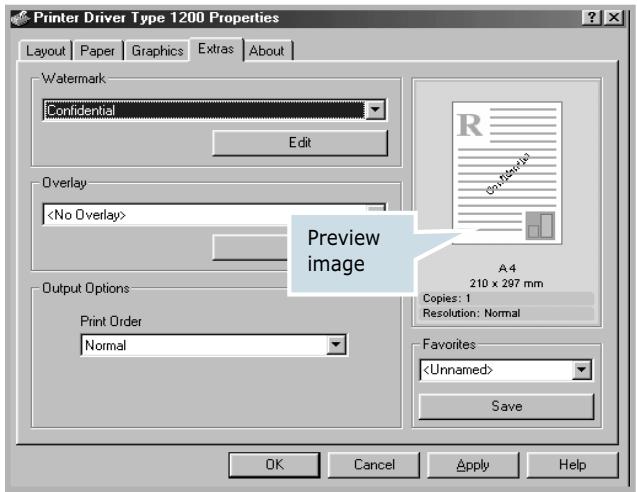Screen dimensions: 637x492
Task: Click the '210 x 297 mm' text
Action: (x=506, y=283)
